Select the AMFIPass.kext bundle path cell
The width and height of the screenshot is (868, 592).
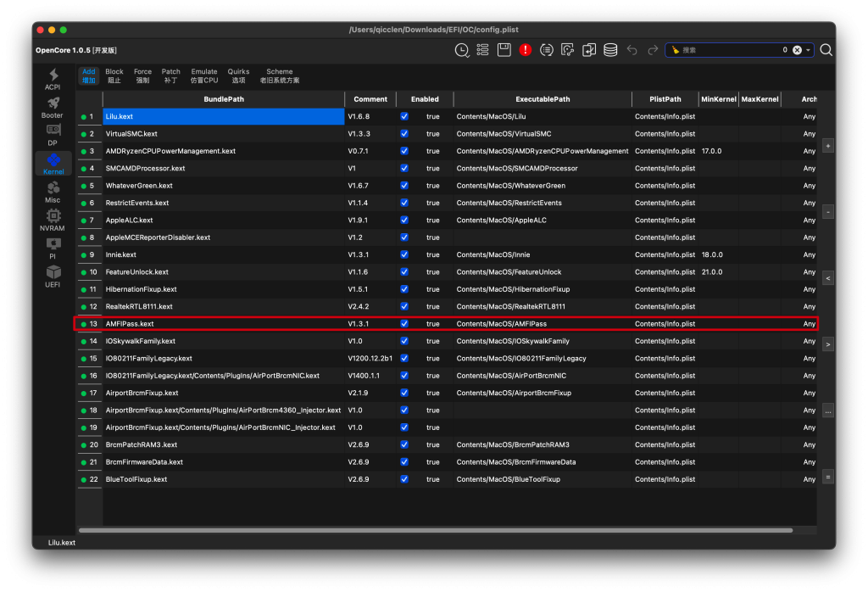224,323
